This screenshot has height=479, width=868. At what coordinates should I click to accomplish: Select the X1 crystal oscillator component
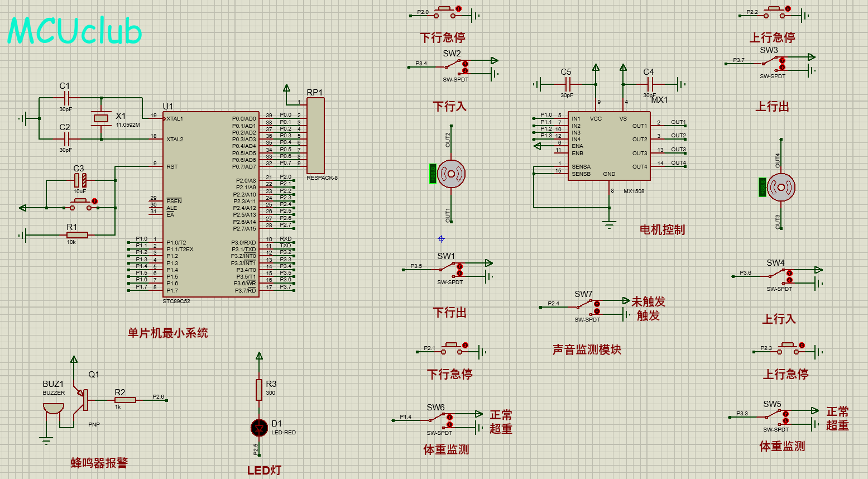tap(101, 118)
